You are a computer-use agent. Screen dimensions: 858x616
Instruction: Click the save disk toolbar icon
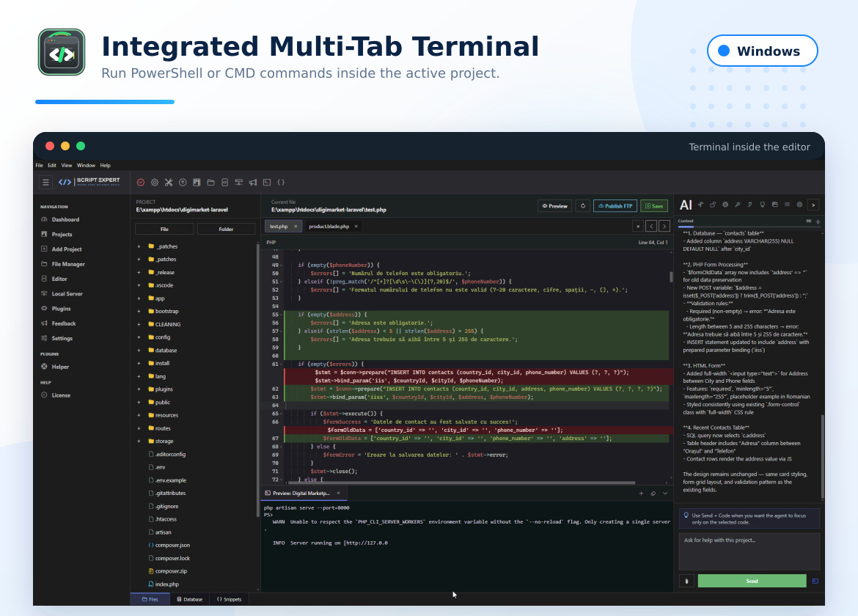point(197,183)
